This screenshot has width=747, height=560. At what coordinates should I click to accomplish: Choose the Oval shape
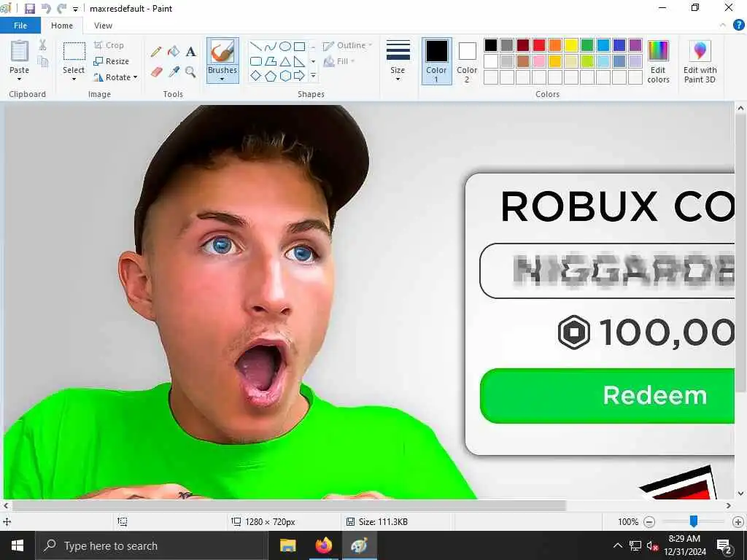pyautogui.click(x=285, y=46)
